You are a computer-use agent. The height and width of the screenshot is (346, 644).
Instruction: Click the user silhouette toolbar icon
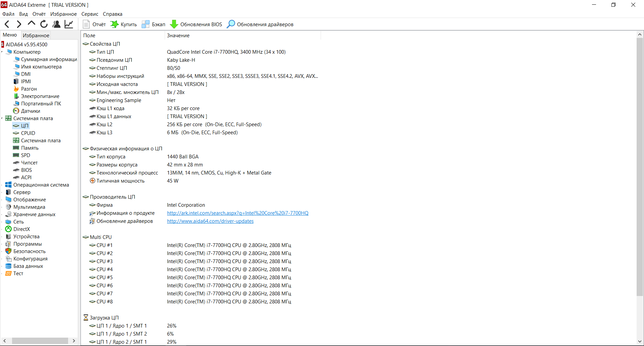[56, 24]
